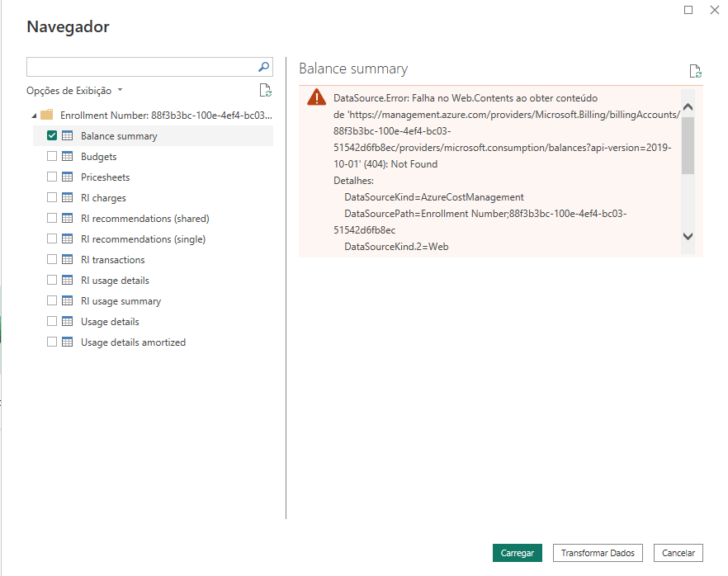Click the Cancelar button
This screenshot has width=728, height=576.
[678, 553]
